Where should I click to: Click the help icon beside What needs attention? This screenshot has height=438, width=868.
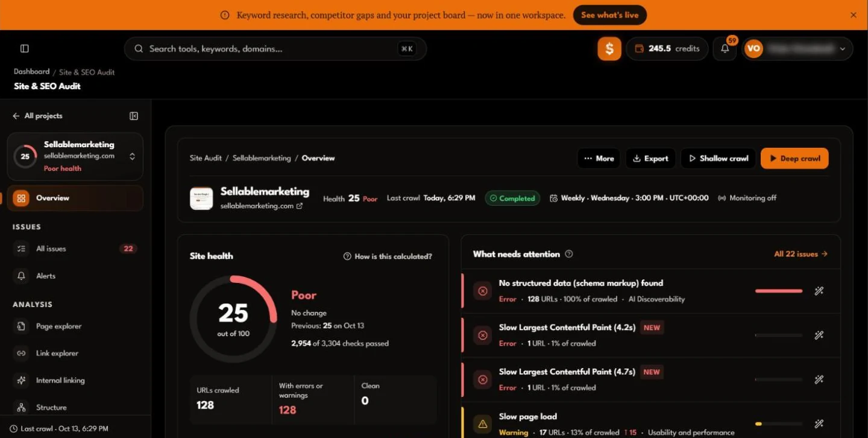(x=568, y=254)
